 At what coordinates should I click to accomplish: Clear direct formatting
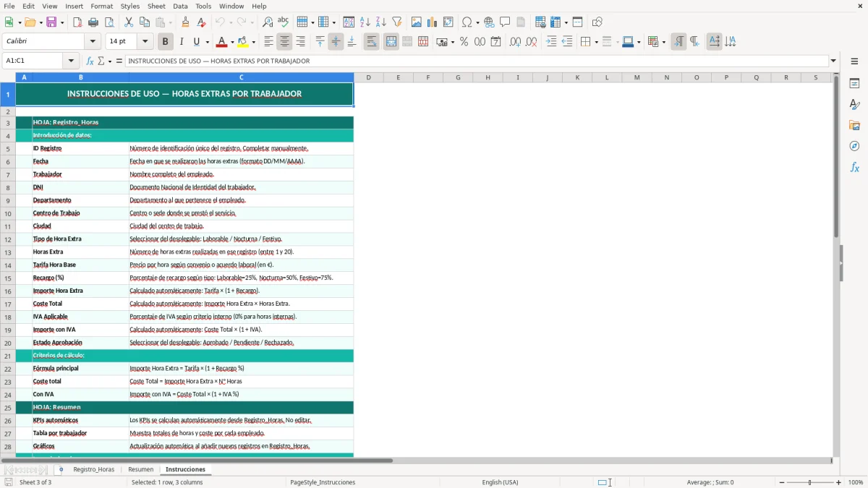201,22
